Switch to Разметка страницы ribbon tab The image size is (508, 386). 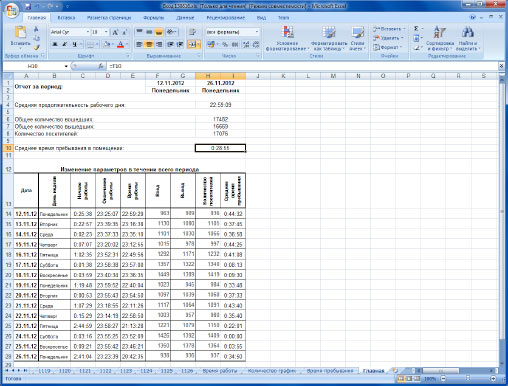click(x=109, y=18)
